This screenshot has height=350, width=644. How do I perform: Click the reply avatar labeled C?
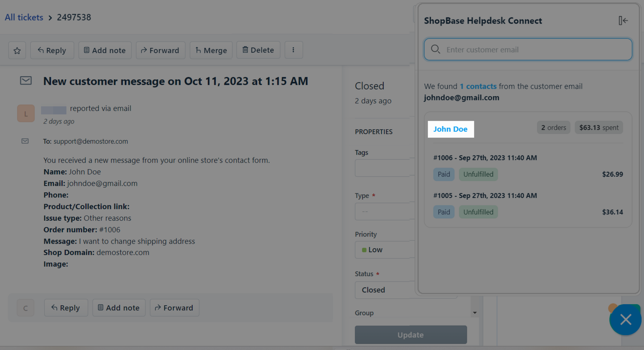pyautogui.click(x=25, y=308)
